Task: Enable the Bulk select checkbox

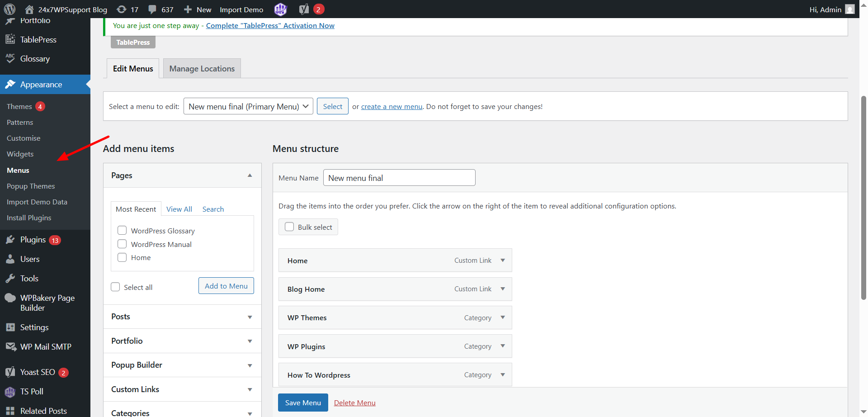Action: point(289,227)
